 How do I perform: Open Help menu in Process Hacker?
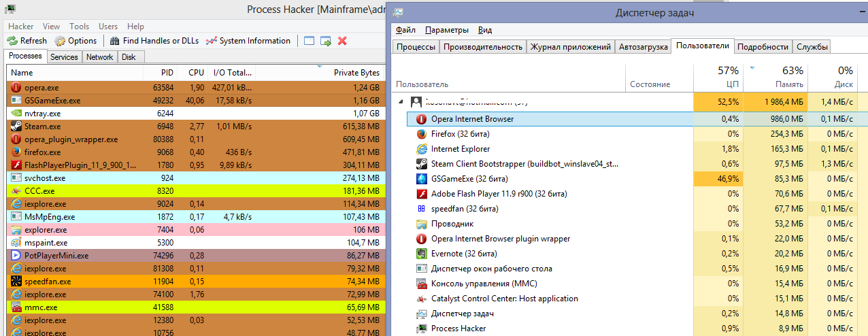coord(135,26)
